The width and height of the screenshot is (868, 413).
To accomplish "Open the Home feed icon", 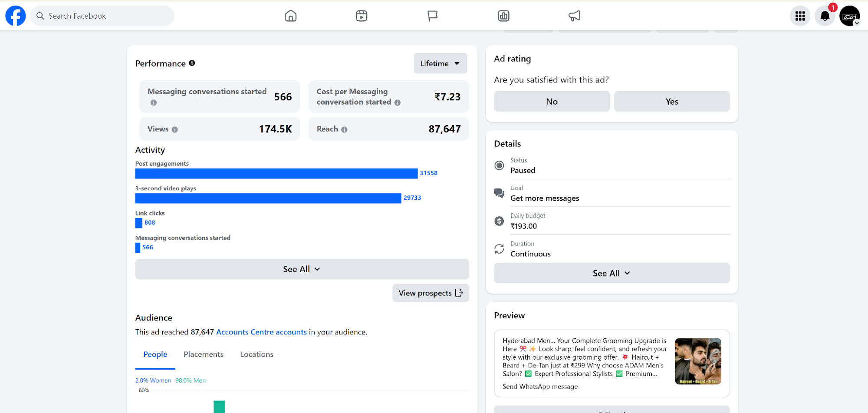I will (291, 16).
